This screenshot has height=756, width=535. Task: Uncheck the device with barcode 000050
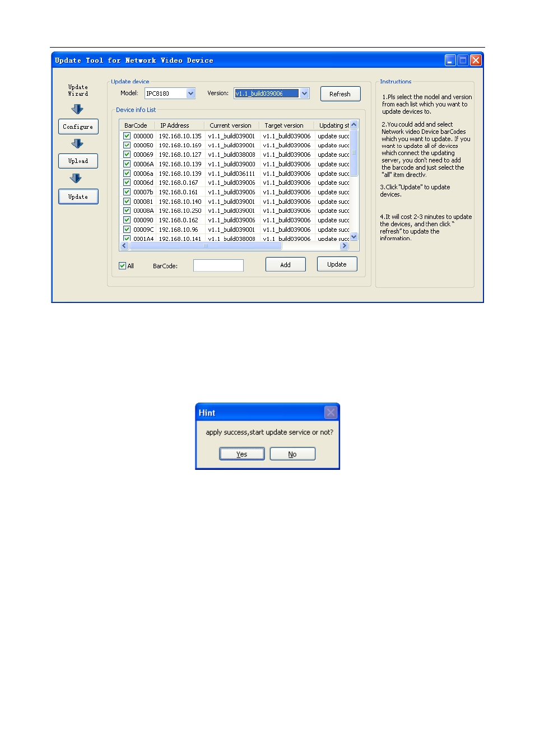tap(127, 145)
